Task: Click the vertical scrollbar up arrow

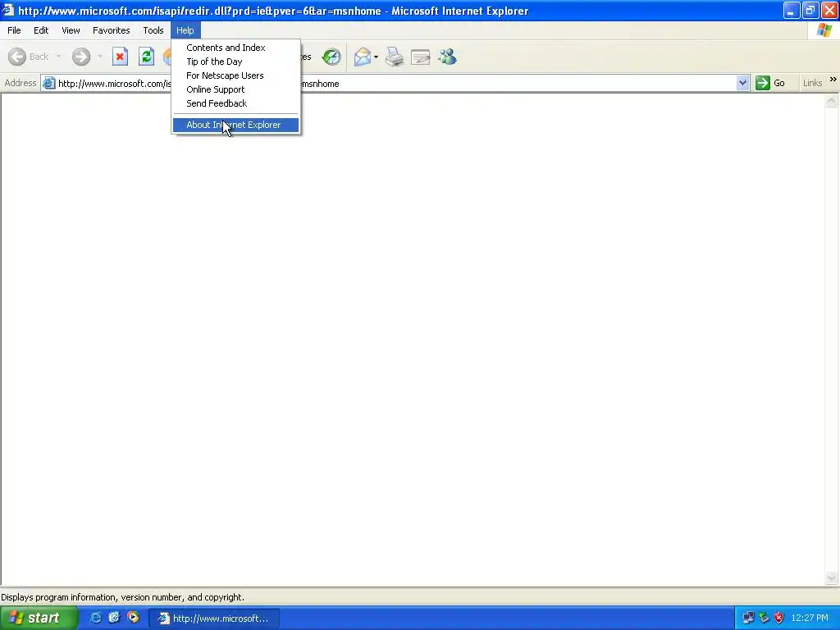Action: tap(832, 101)
